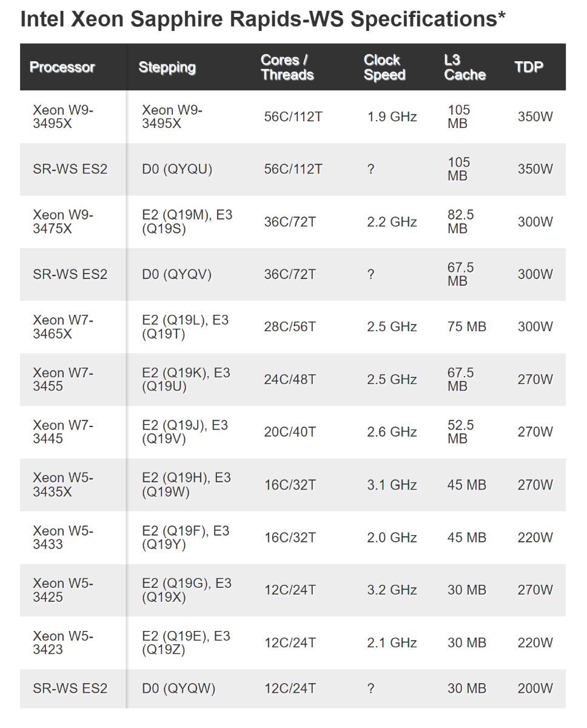Click the 3.2 GHz clock speed value
This screenshot has width=587, height=728.
[x=392, y=590]
